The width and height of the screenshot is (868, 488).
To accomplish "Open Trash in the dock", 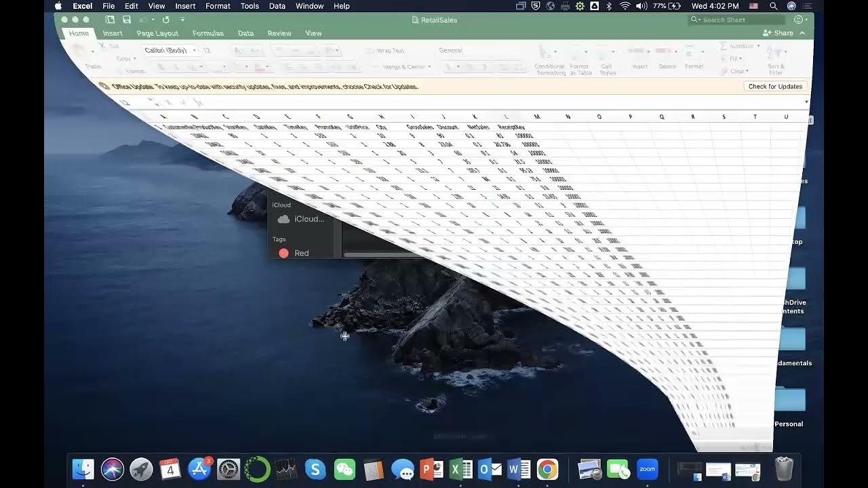I will 784,469.
